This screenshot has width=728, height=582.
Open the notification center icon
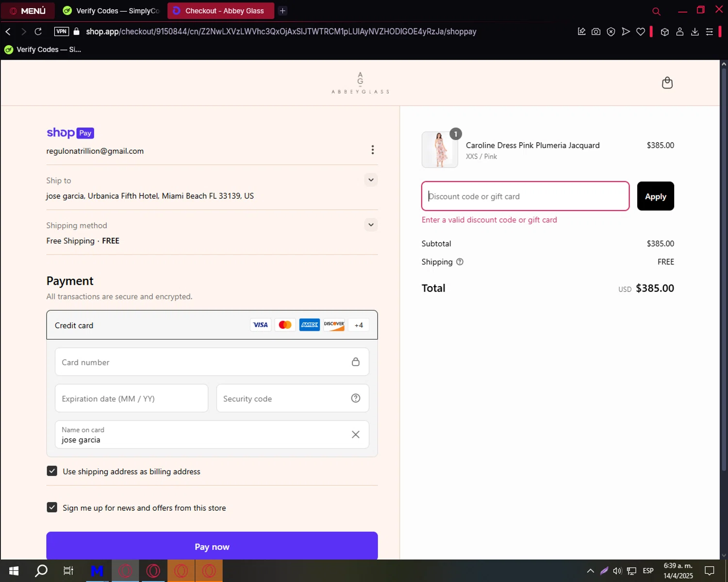[710, 571]
